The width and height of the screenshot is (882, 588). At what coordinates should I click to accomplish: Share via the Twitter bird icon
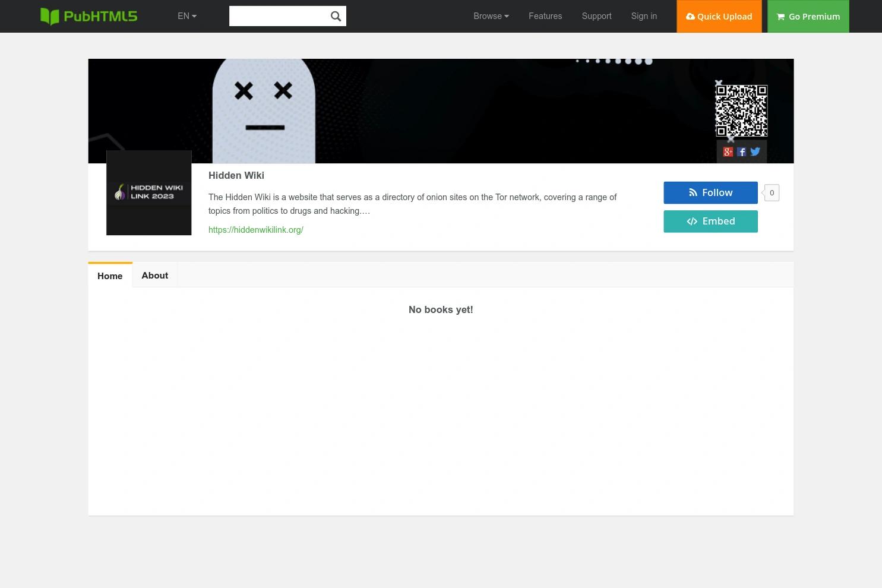(x=755, y=151)
